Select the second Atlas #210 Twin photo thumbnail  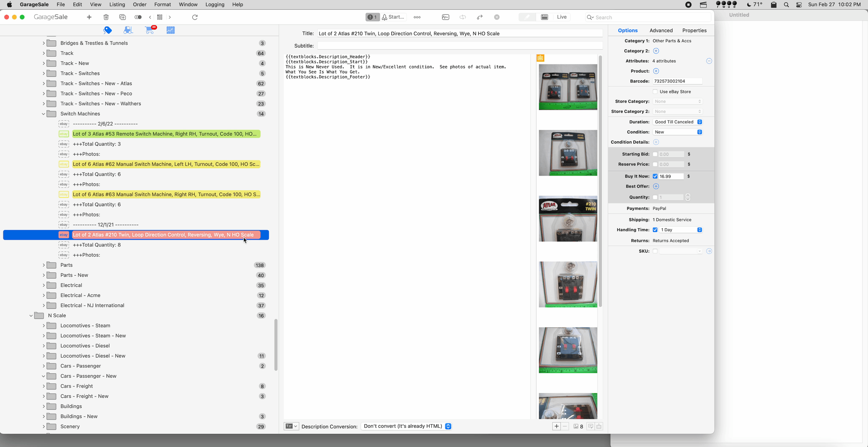(568, 153)
